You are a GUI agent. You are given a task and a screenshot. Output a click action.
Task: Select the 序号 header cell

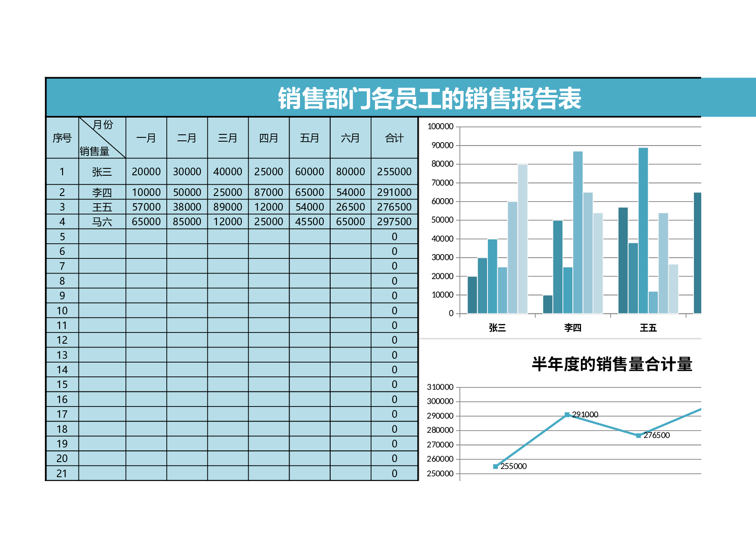click(62, 138)
